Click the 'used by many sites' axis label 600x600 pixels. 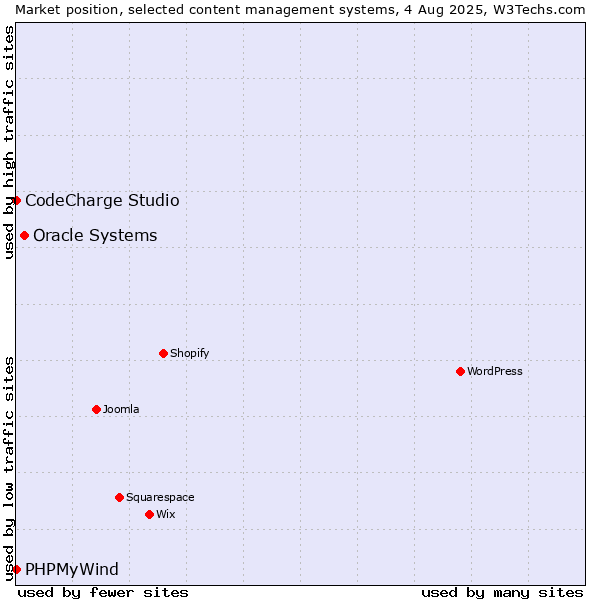[502, 593]
